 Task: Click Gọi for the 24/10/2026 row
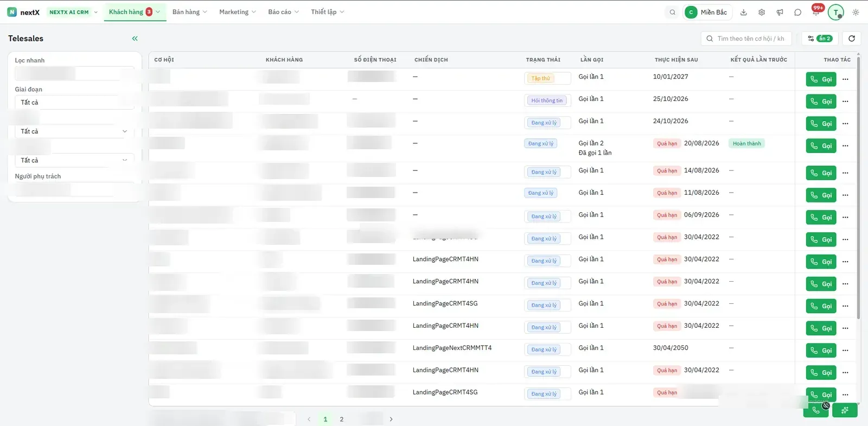point(821,124)
